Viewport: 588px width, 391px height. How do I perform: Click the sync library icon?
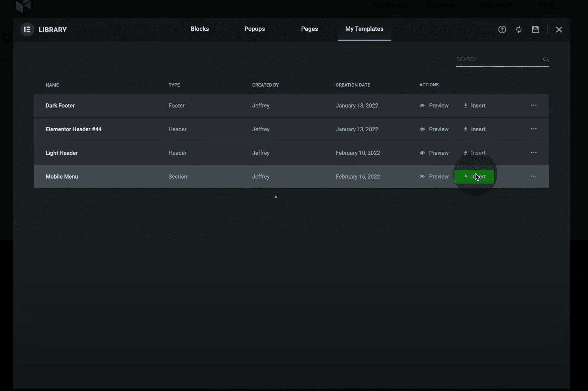point(519,30)
